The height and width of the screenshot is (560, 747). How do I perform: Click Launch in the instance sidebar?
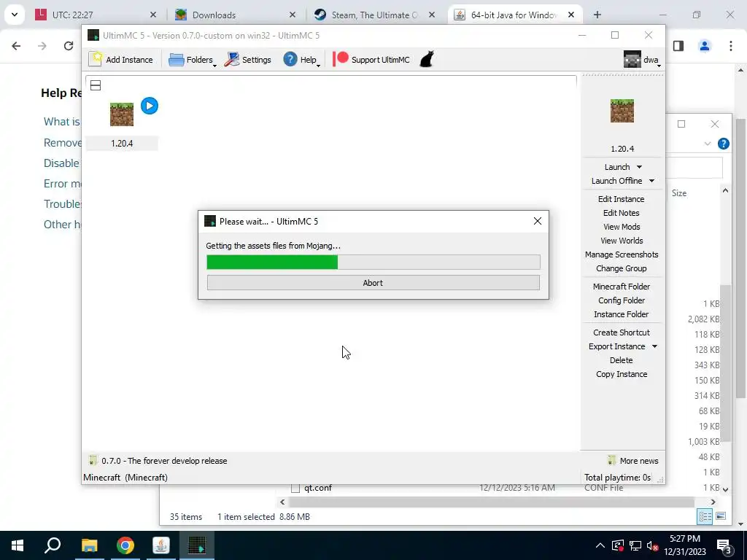(617, 167)
